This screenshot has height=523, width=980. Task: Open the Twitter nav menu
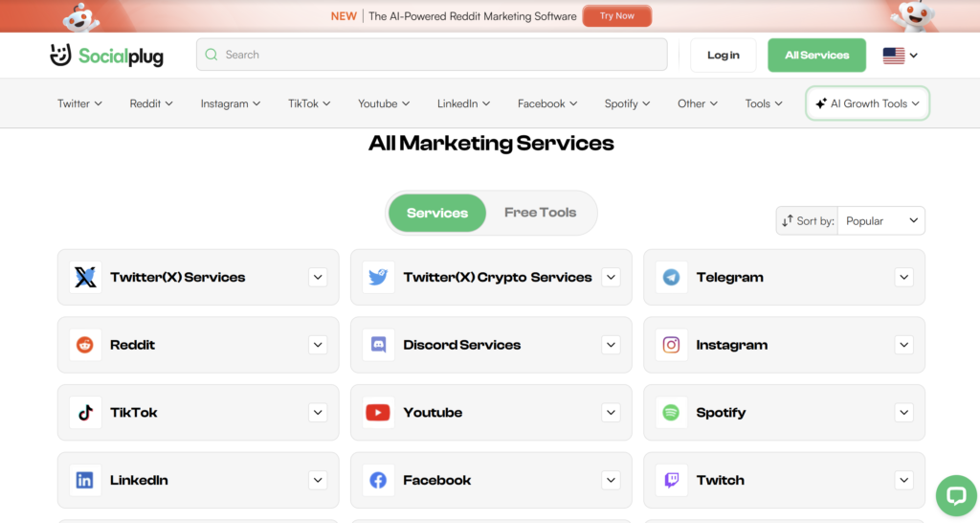click(79, 103)
